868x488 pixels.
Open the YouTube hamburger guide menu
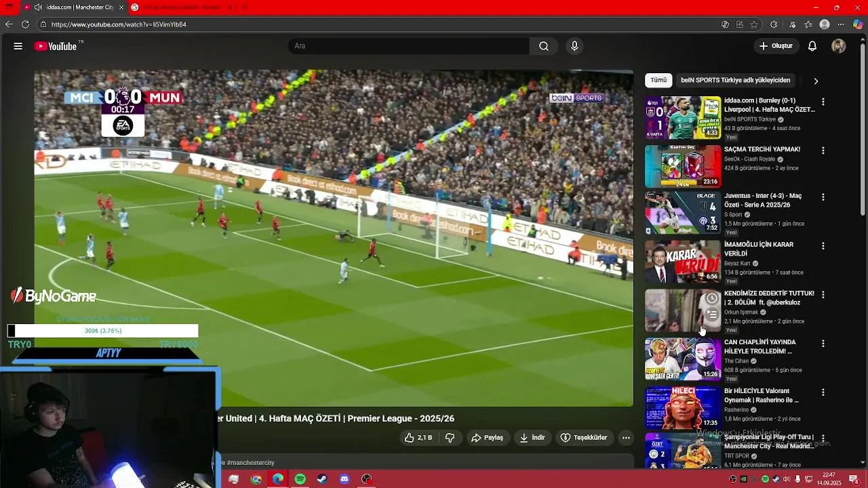[x=18, y=46]
